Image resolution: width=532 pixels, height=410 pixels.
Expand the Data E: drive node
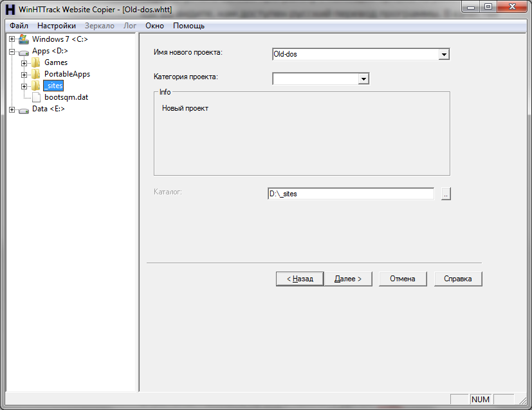pos(12,109)
